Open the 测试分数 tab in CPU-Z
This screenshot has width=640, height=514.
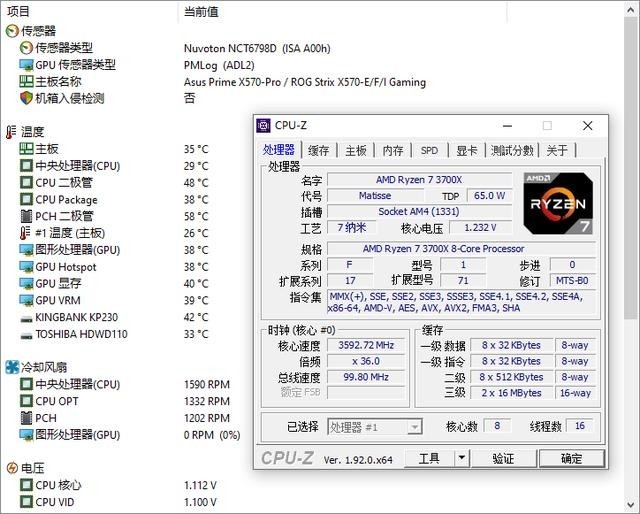click(x=512, y=150)
